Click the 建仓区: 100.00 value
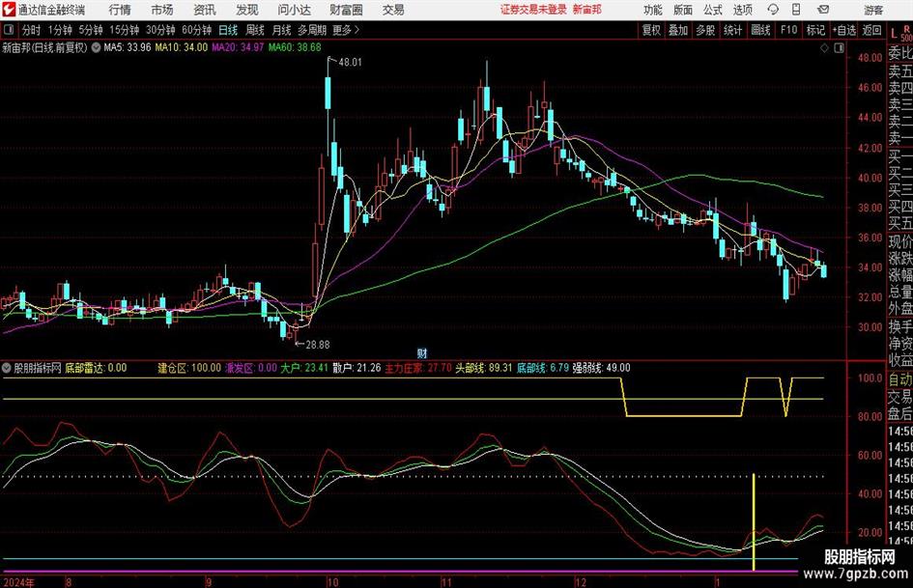Viewport: 913px width, 588px height. [189, 368]
